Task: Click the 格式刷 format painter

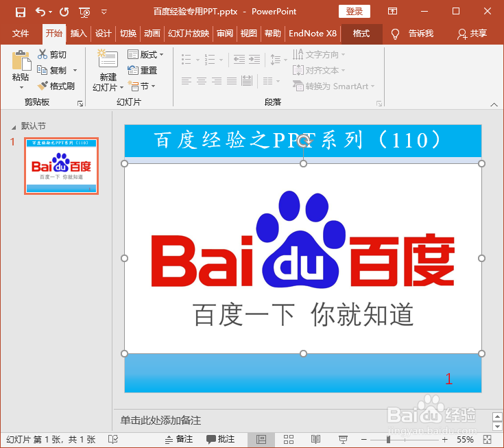Action: (56, 86)
